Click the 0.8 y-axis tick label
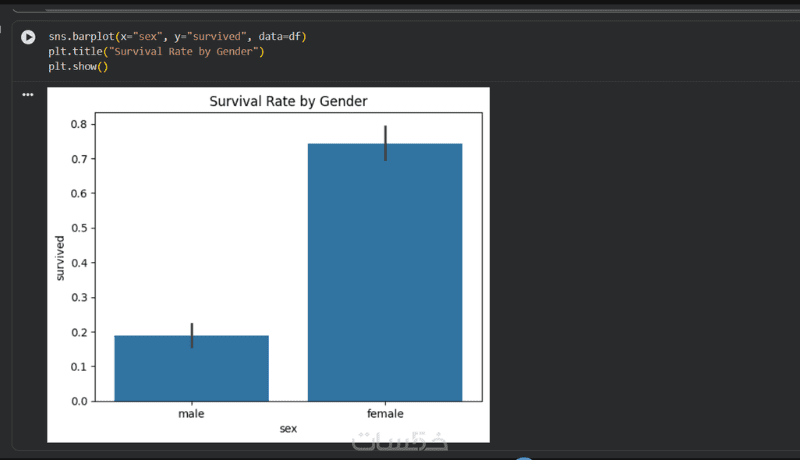The height and width of the screenshot is (460, 800). pos(80,124)
